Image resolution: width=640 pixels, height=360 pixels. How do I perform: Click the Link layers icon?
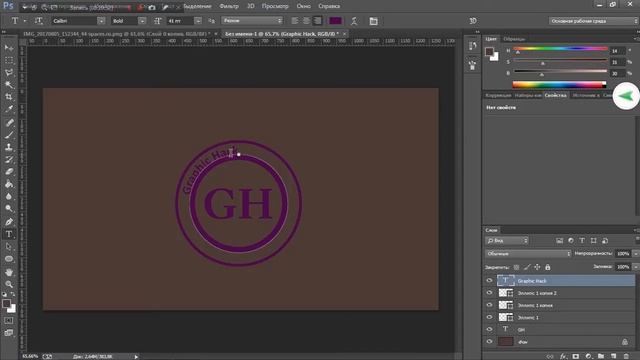click(x=550, y=356)
